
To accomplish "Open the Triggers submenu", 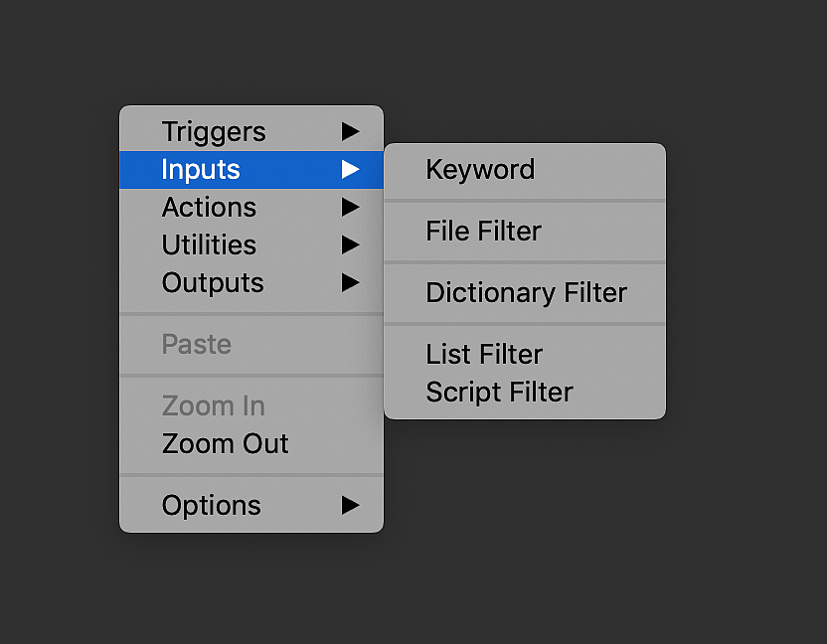I will [214, 131].
